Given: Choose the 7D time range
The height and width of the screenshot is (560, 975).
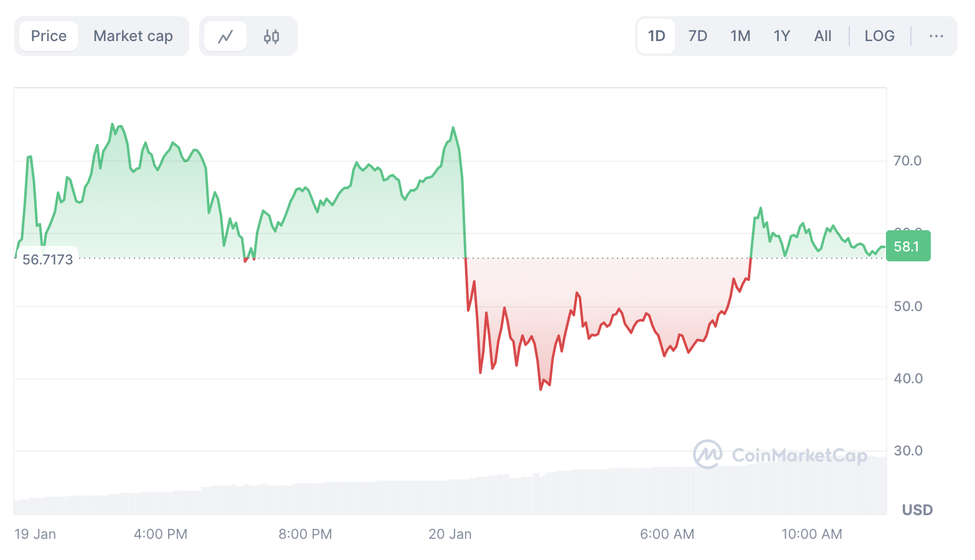Looking at the screenshot, I should [x=697, y=36].
